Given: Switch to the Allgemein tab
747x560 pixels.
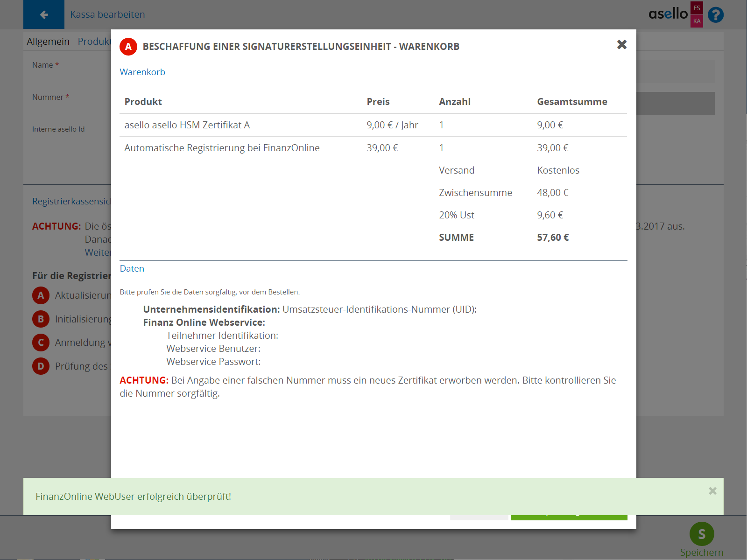Looking at the screenshot, I should (x=48, y=42).
